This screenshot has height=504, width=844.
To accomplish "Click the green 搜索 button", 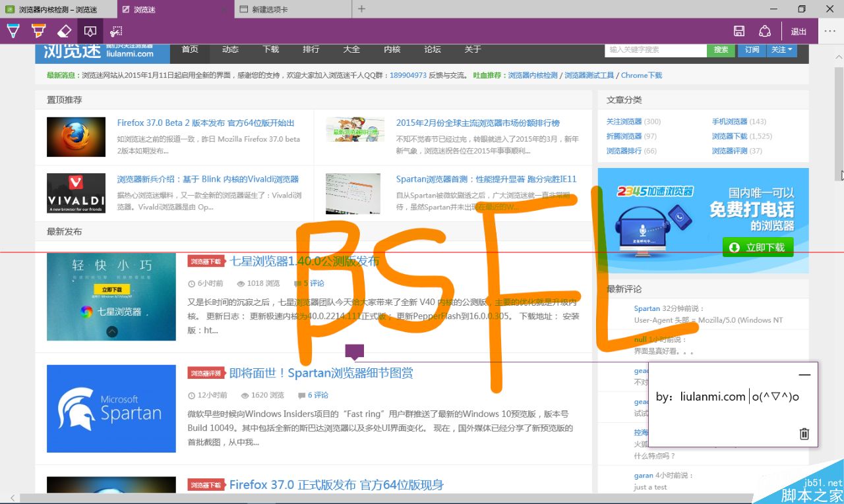I will coord(721,49).
